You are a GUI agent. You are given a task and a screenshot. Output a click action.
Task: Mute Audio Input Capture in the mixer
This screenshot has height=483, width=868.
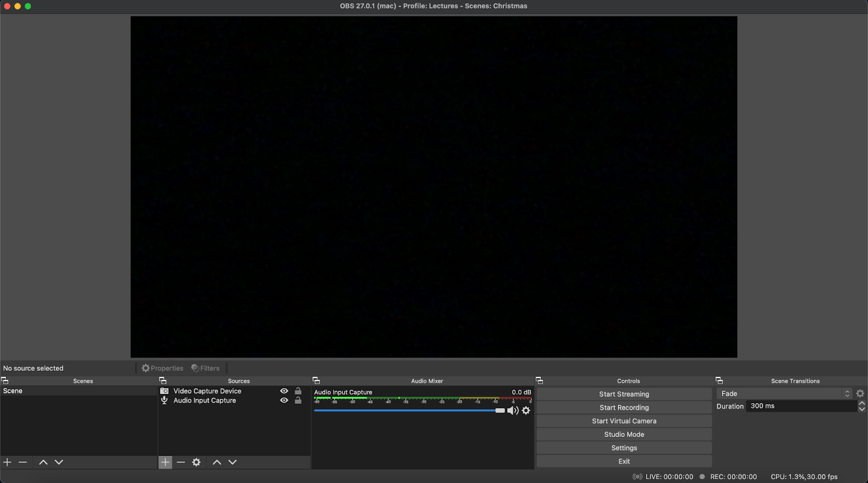tap(513, 411)
